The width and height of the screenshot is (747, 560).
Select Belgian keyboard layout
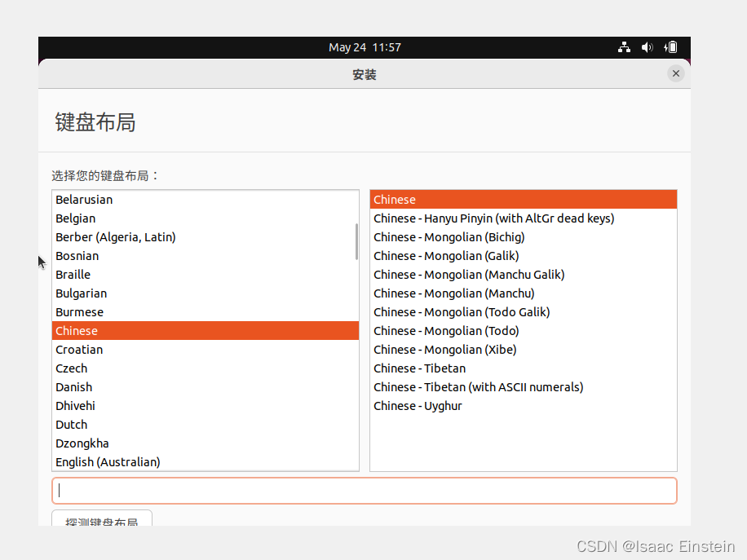tap(206, 218)
